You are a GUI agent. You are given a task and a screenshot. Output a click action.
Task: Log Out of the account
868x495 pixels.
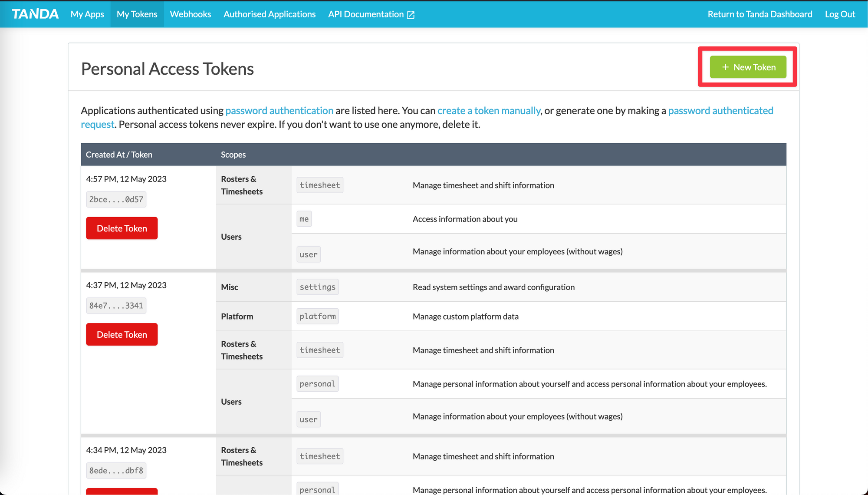(840, 14)
